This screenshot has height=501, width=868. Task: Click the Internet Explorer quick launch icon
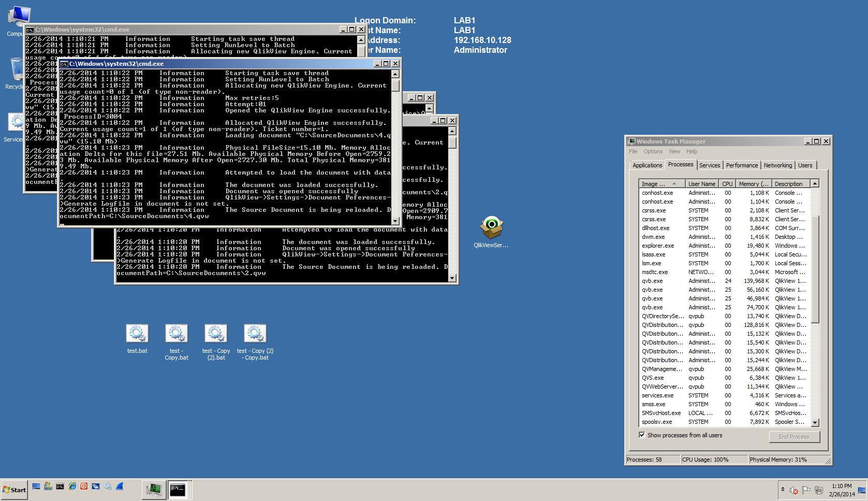[x=72, y=486]
